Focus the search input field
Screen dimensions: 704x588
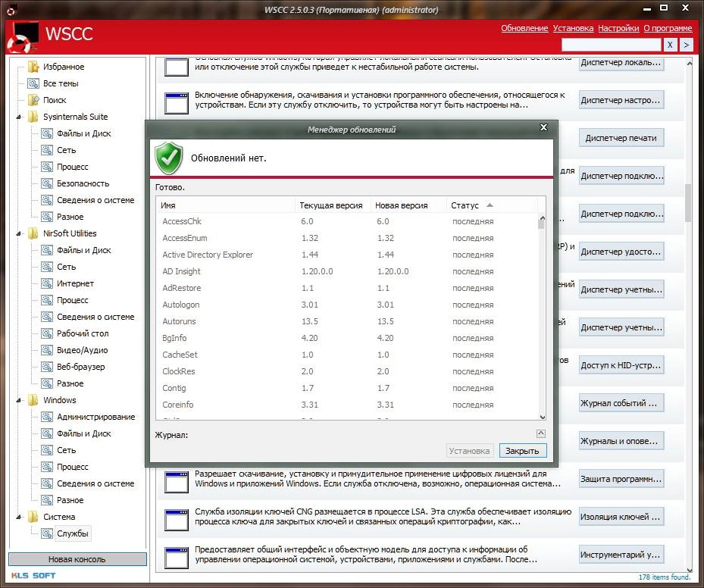coord(611,45)
